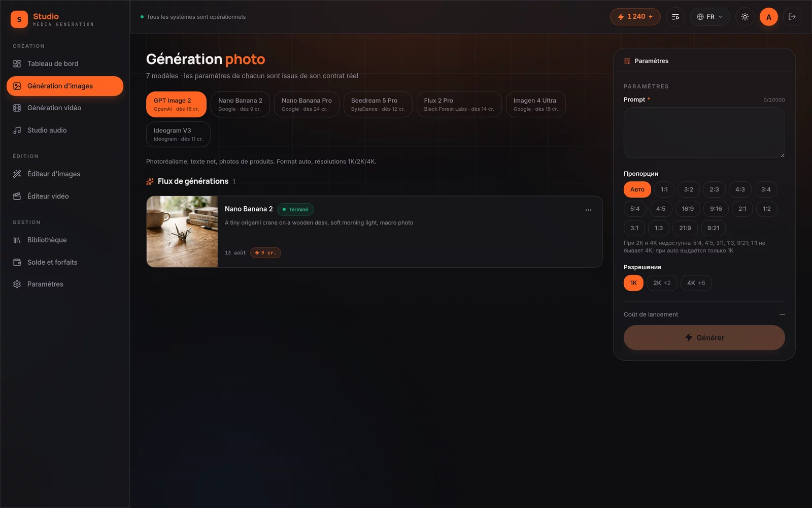Select the Авто aspect ratio
Image resolution: width=812 pixels, height=508 pixels.
click(x=637, y=189)
